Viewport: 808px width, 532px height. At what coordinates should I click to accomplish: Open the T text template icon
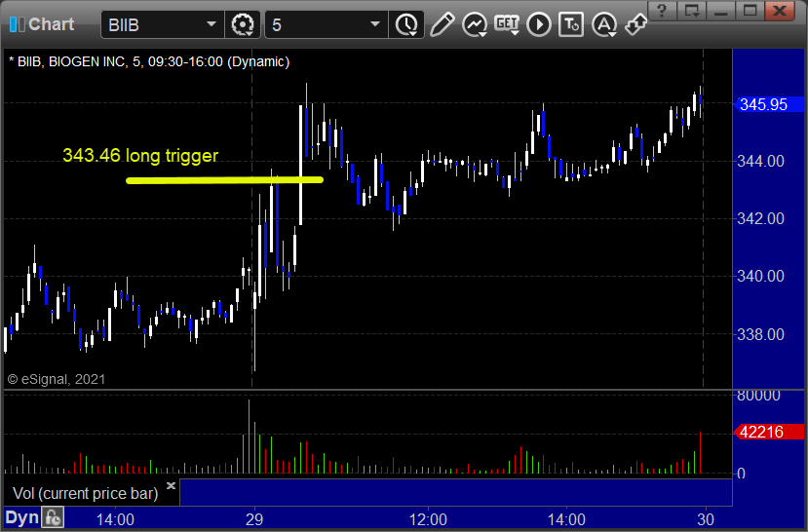571,24
